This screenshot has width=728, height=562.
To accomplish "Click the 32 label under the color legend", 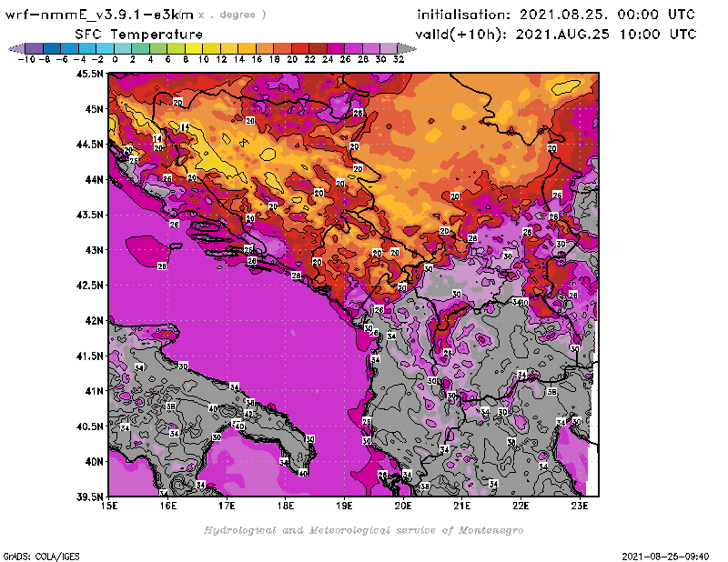I will coord(399,59).
